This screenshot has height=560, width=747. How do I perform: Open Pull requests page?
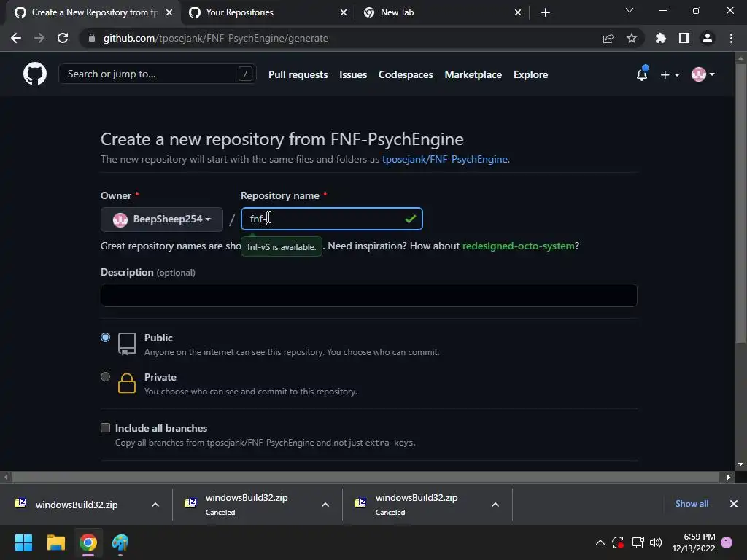(x=298, y=75)
